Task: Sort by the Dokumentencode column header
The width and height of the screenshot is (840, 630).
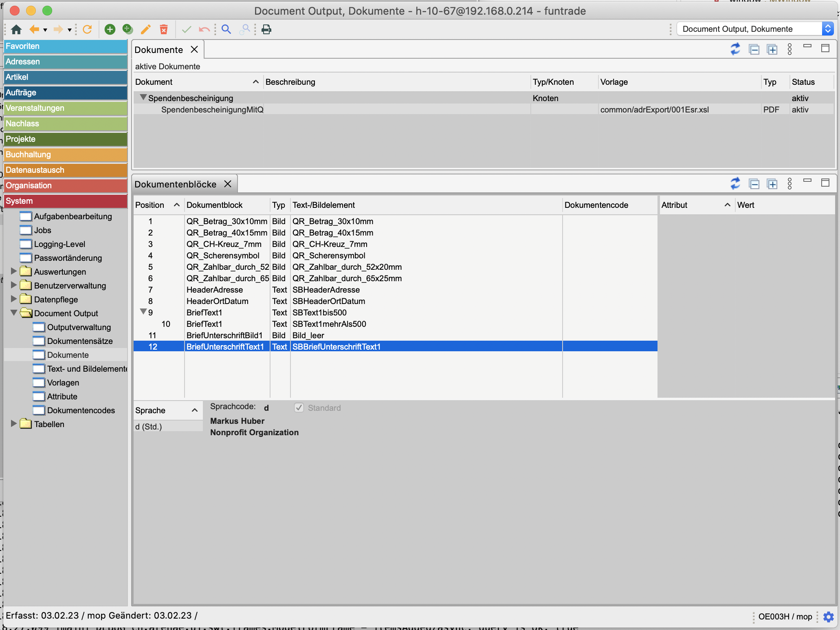Action: (x=596, y=205)
